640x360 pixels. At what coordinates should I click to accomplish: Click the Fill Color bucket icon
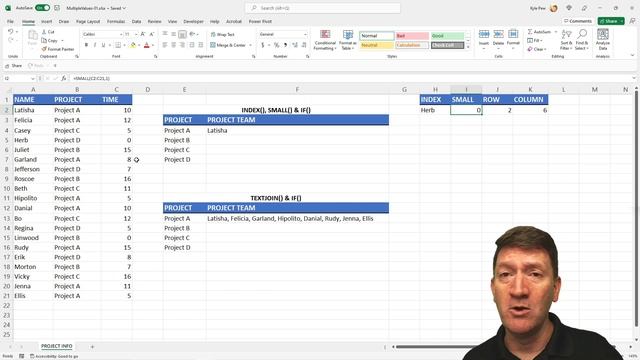(x=133, y=45)
